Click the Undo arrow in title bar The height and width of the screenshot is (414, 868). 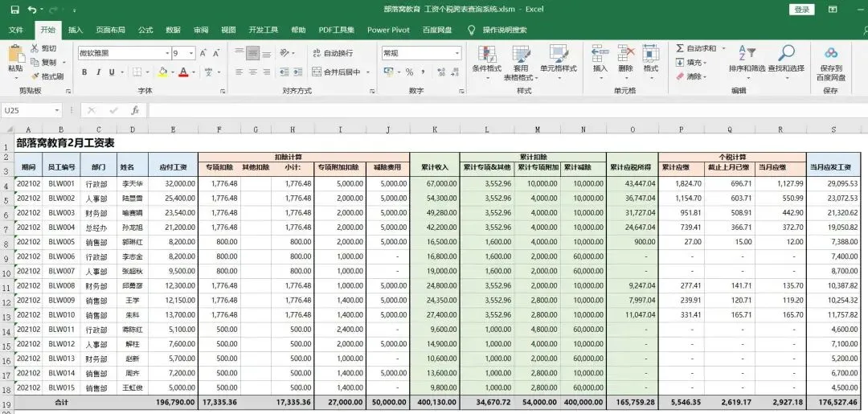(31, 10)
